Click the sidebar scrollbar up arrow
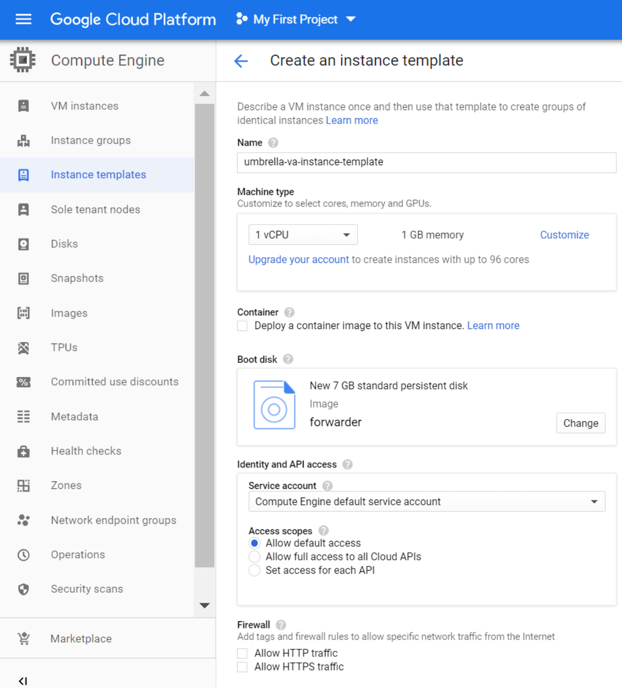This screenshot has width=622, height=688. [x=204, y=93]
